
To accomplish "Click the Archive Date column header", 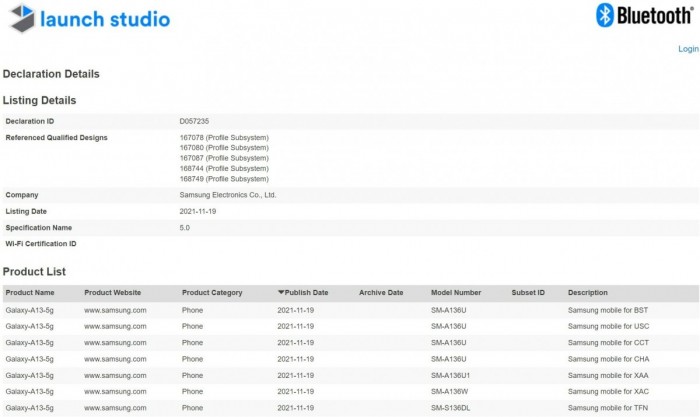I will point(381,293).
